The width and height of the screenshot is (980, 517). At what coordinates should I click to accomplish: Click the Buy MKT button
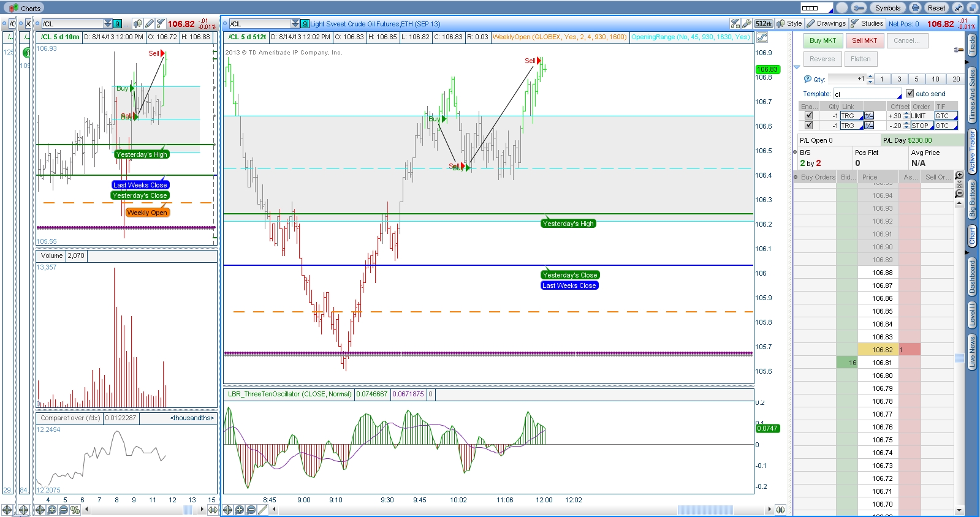(822, 40)
